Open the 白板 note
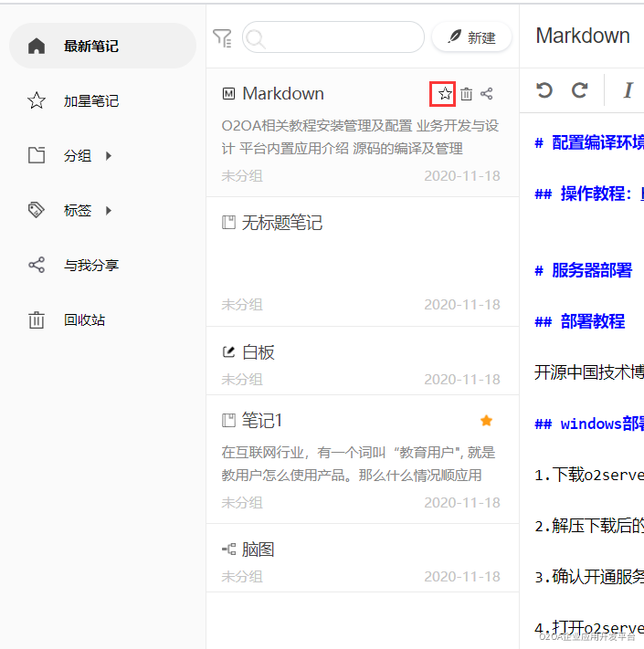Viewport: 644px width, 649px height. (x=363, y=361)
